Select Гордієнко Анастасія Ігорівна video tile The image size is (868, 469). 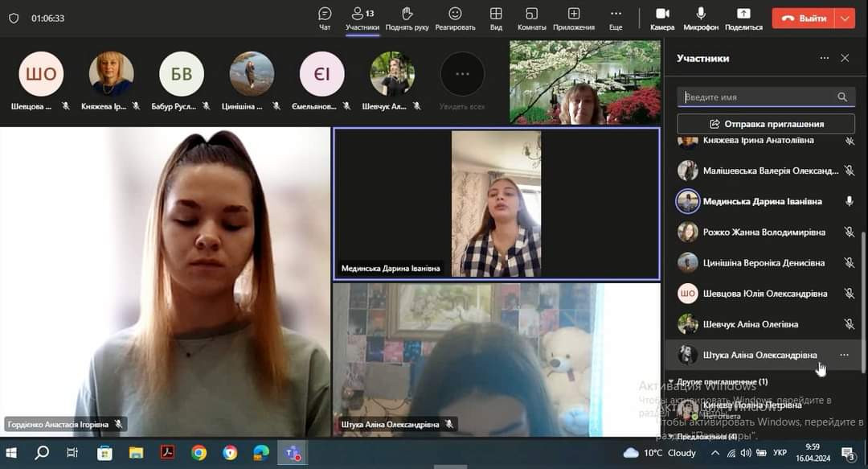165,282
